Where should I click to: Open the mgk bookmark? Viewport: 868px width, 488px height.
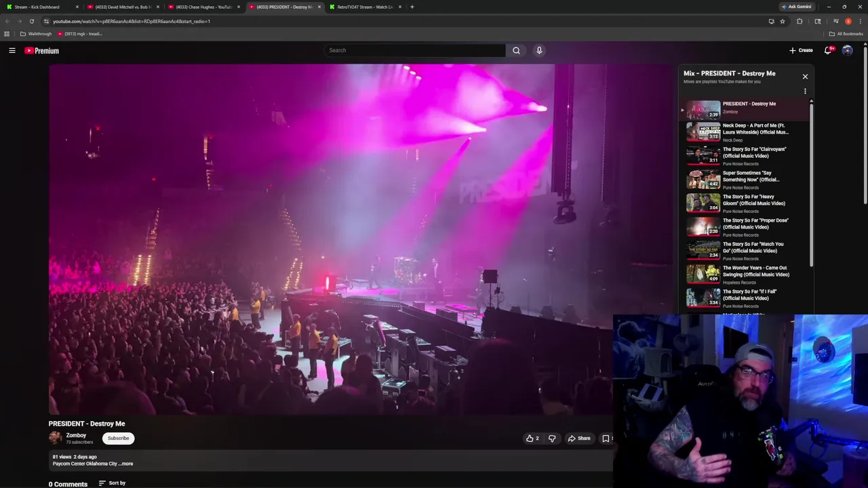[x=80, y=34]
